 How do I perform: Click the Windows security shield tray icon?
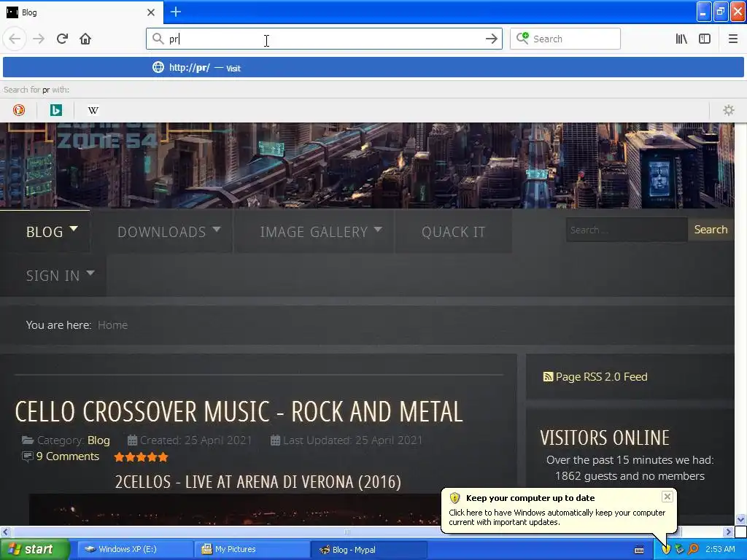[x=665, y=549]
